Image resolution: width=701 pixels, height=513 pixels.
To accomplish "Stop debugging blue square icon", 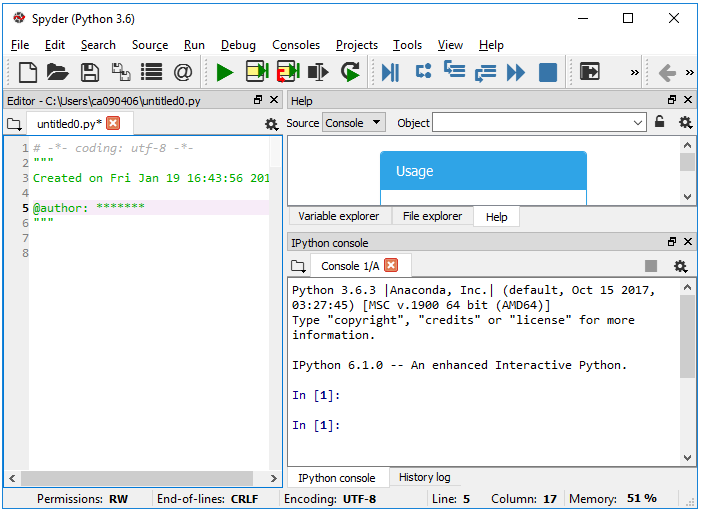I will (548, 72).
